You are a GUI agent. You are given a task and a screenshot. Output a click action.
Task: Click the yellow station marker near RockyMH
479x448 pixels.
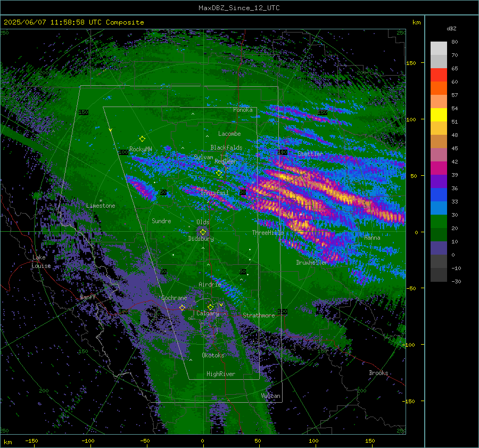[142, 139]
